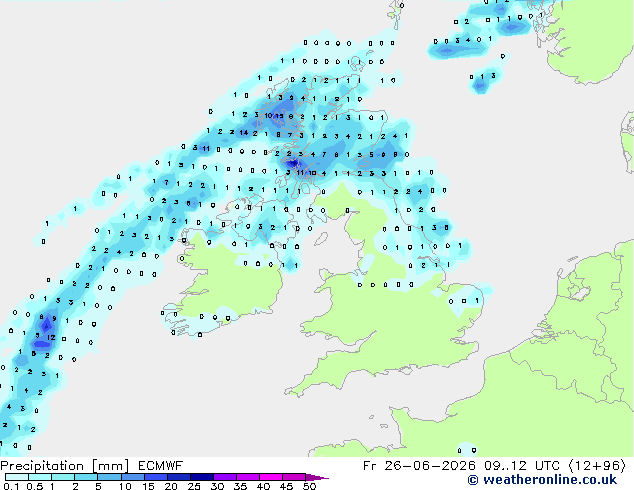Click the 10 legend scale label
The image size is (634, 490).
pos(125,486)
